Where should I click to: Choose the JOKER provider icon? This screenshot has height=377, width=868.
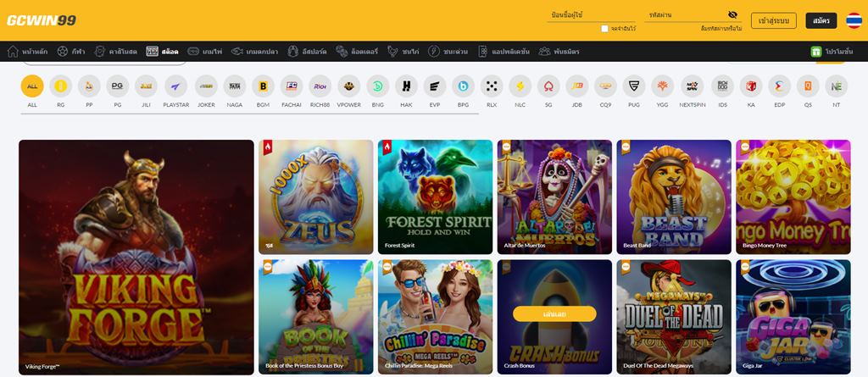point(206,86)
